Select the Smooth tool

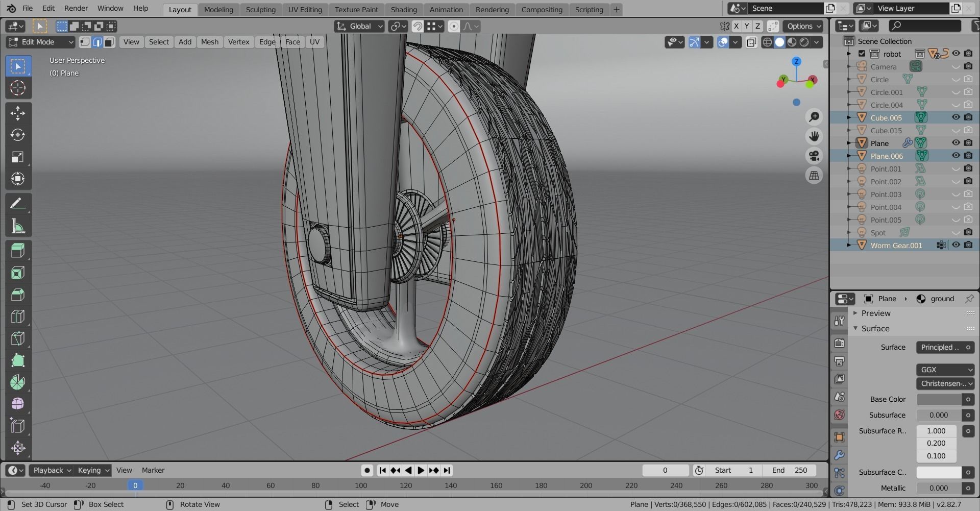coord(18,404)
